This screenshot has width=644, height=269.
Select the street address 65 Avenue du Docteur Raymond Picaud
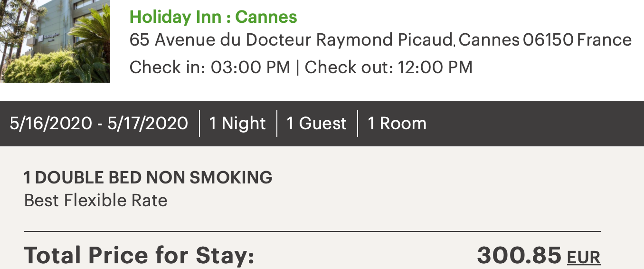pos(291,40)
